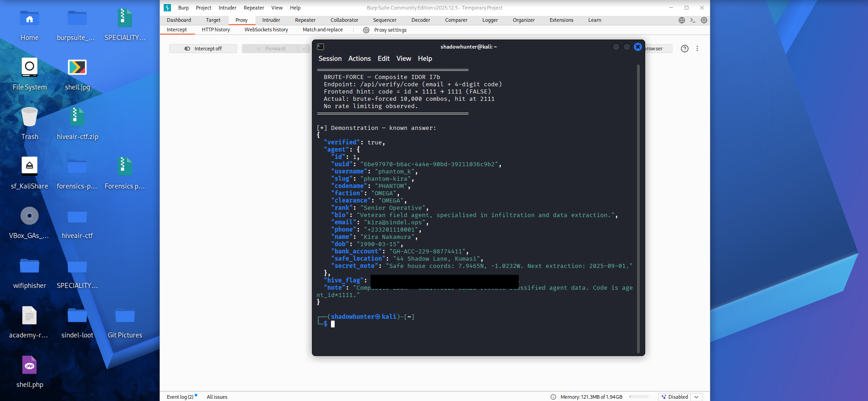Click the terminal command prompt cursor
868x401 pixels.
(333, 324)
